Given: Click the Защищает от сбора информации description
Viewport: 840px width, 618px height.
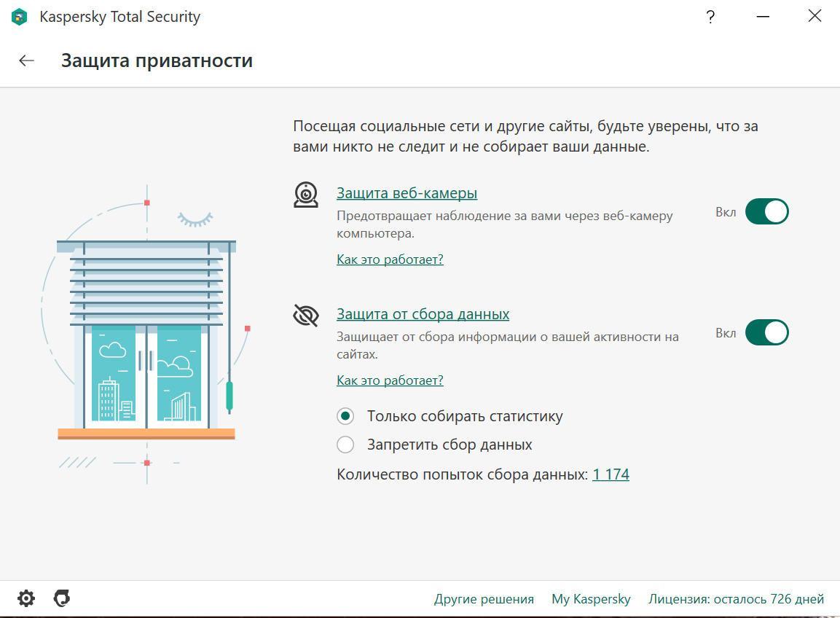Looking at the screenshot, I should tap(508, 345).
